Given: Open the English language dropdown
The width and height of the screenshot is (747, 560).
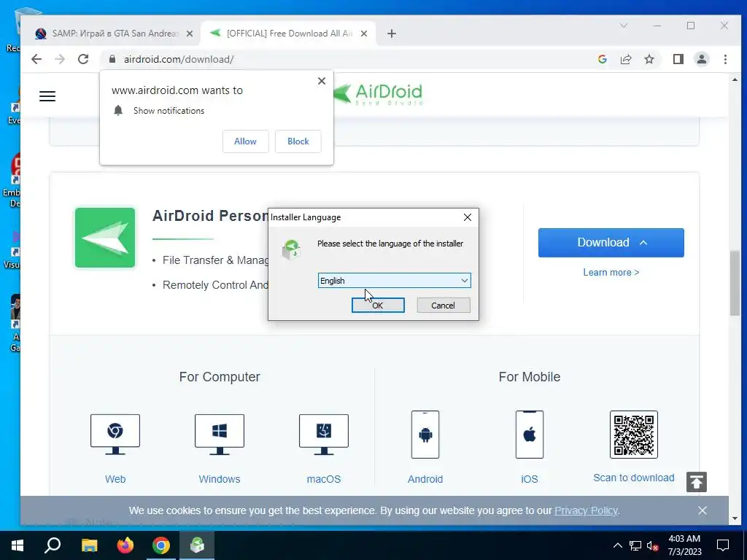Looking at the screenshot, I should point(394,281).
